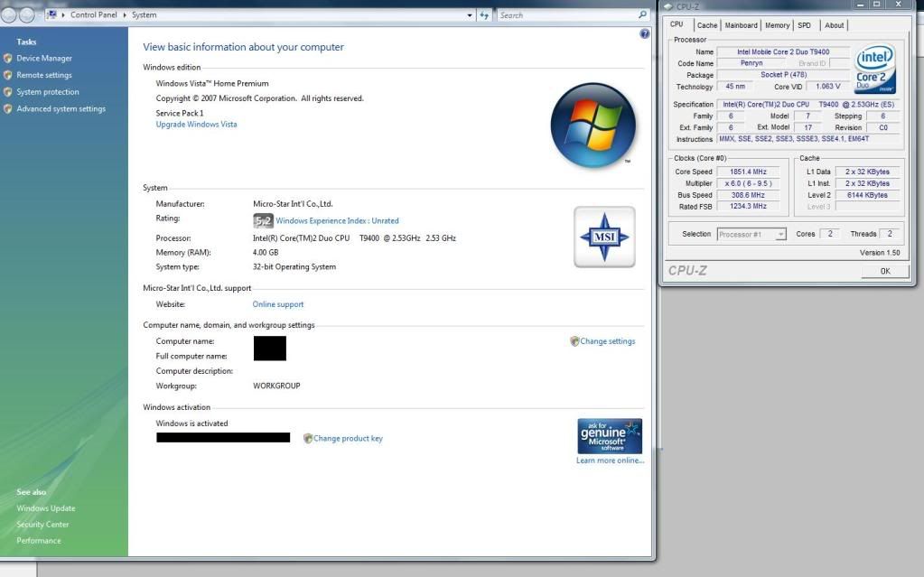Click the System protection shield icon

(7, 92)
